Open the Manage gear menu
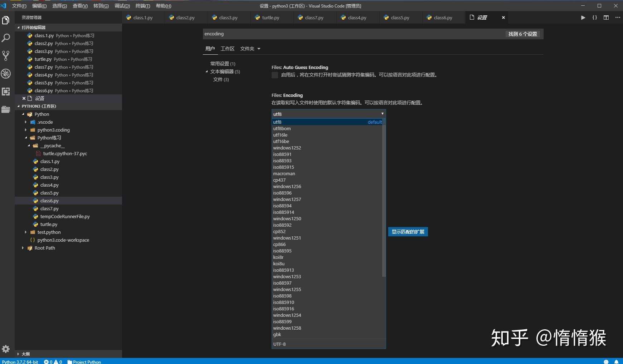This screenshot has height=364, width=623. click(6, 349)
